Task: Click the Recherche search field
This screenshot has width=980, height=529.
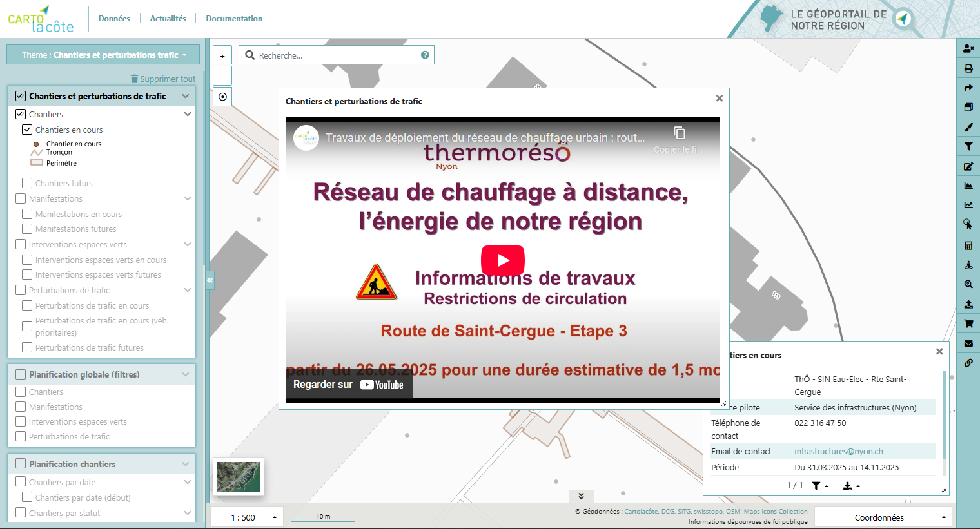Action: (x=337, y=55)
